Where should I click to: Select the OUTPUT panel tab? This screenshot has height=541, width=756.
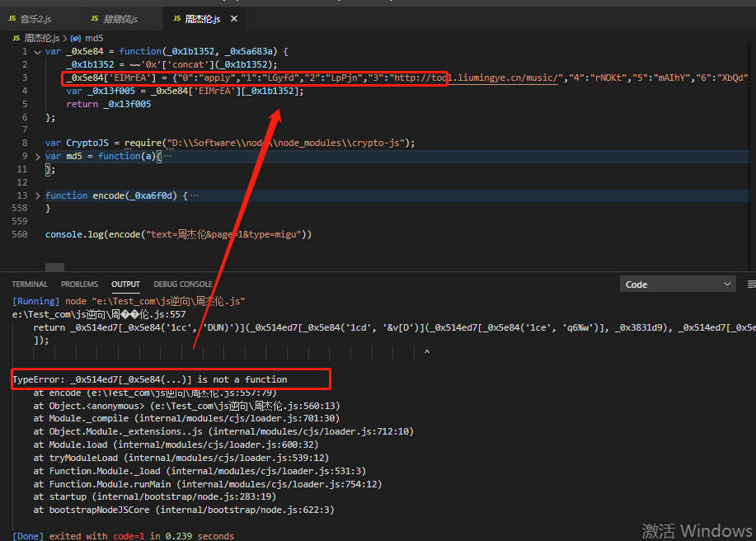126,285
